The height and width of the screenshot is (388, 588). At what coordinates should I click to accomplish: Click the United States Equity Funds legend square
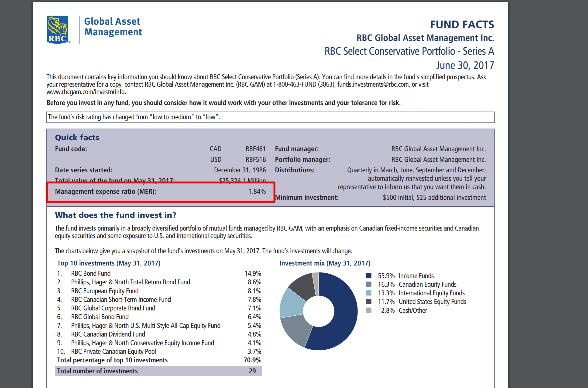[x=368, y=302]
